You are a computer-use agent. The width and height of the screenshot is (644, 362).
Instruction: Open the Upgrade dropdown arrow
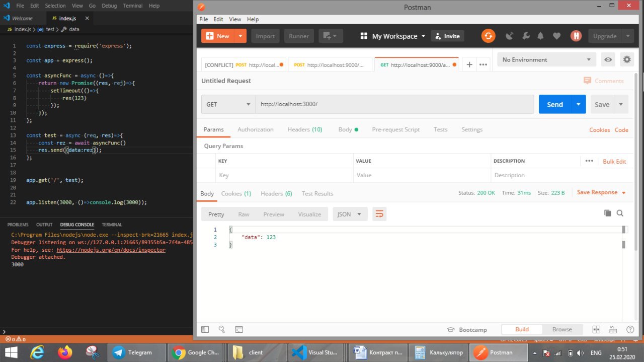[627, 36]
